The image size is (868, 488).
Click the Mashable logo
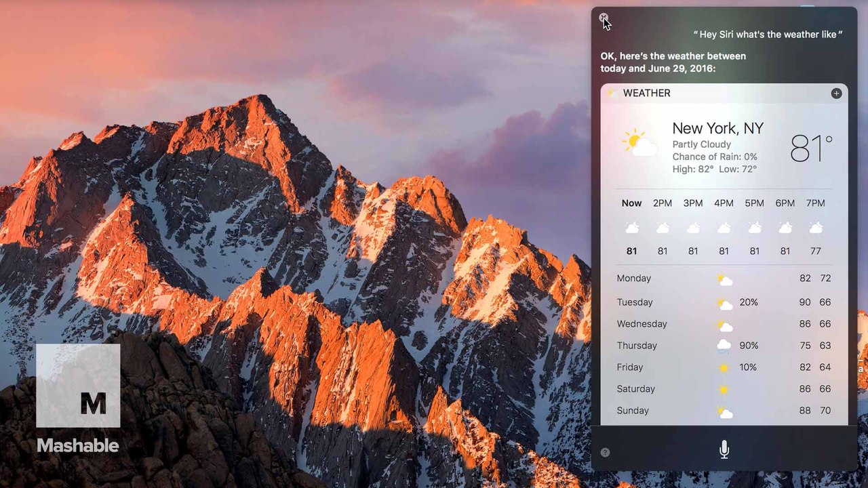point(78,399)
